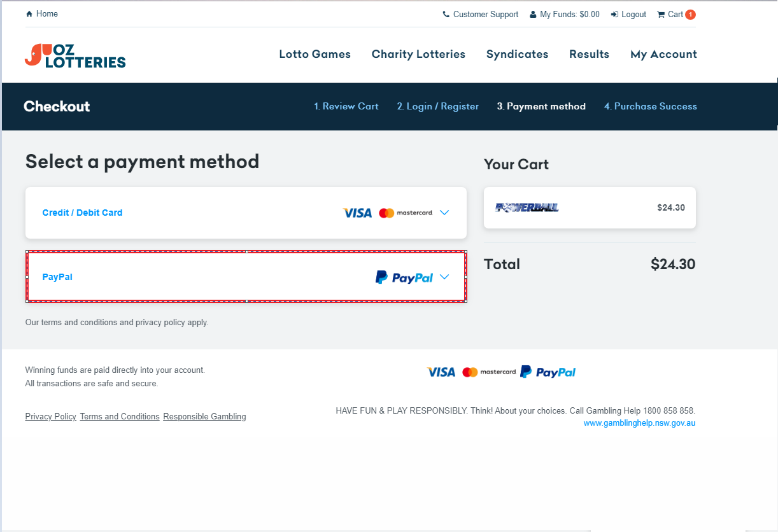This screenshot has height=532, width=778.
Task: Open the Lotto Games menu
Action: pos(315,54)
